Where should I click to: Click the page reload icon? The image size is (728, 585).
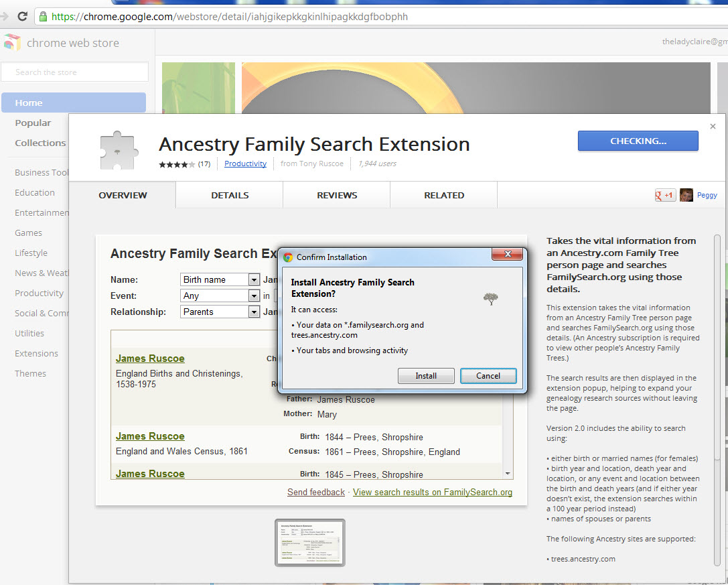22,16
